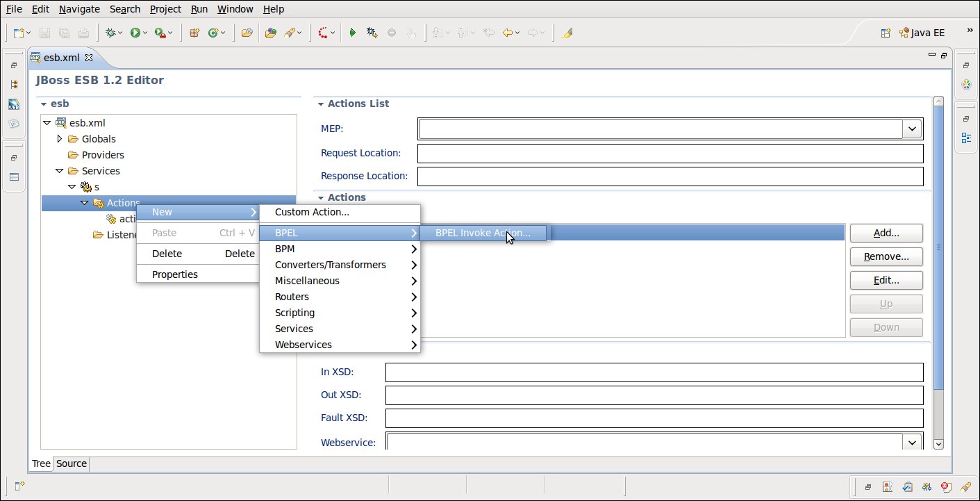The height and width of the screenshot is (501, 980).
Task: Click the outline icon in right sidebar
Action: tap(966, 138)
